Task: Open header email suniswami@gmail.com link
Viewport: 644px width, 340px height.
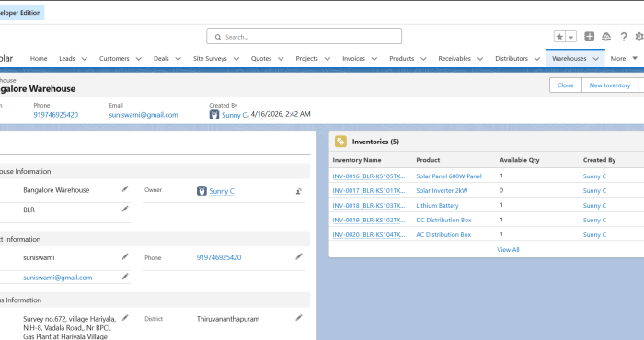Action: [144, 115]
